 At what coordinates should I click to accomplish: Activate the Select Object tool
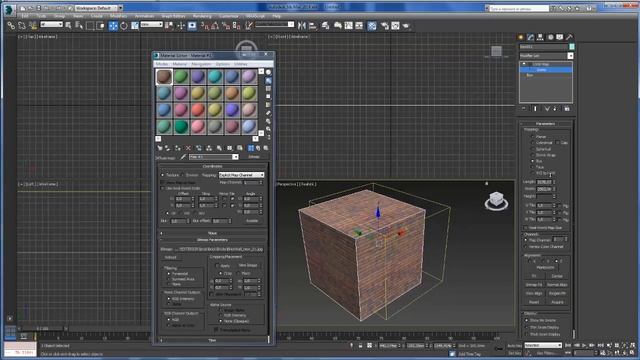68,26
